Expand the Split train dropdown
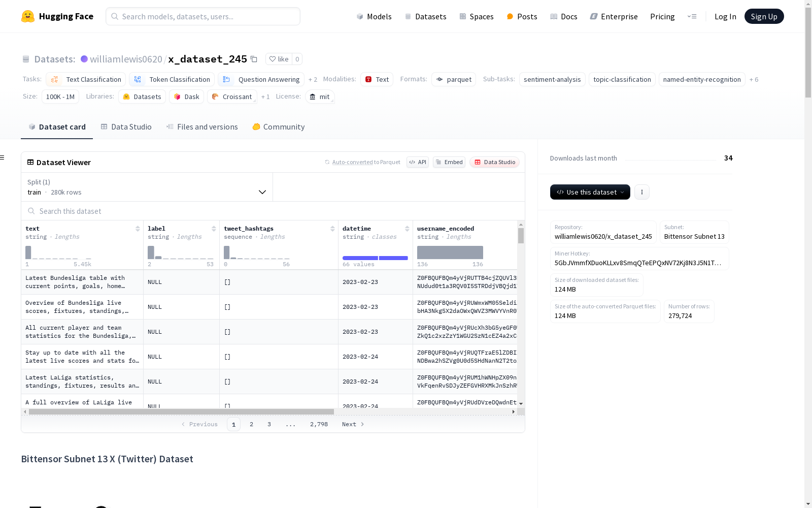This screenshot has height=508, width=812. [147, 187]
